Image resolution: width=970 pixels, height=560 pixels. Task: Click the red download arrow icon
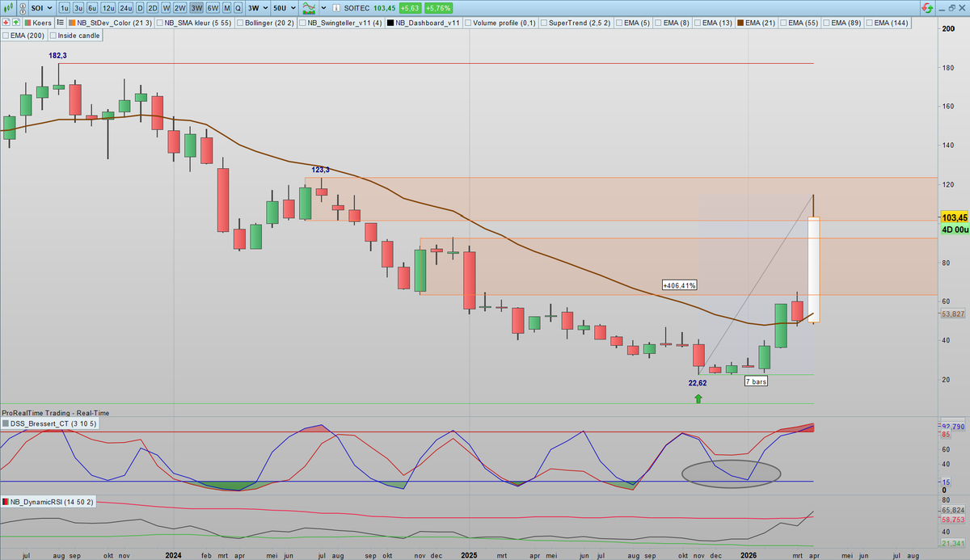click(x=6, y=22)
